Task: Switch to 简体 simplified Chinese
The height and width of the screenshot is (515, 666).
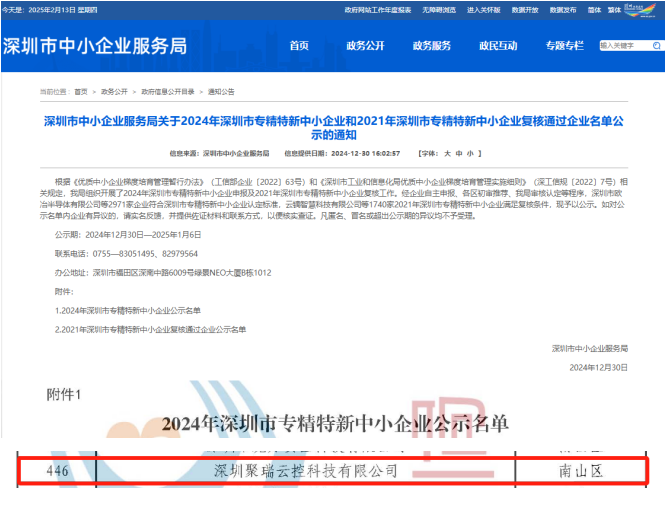Action: coord(594,10)
